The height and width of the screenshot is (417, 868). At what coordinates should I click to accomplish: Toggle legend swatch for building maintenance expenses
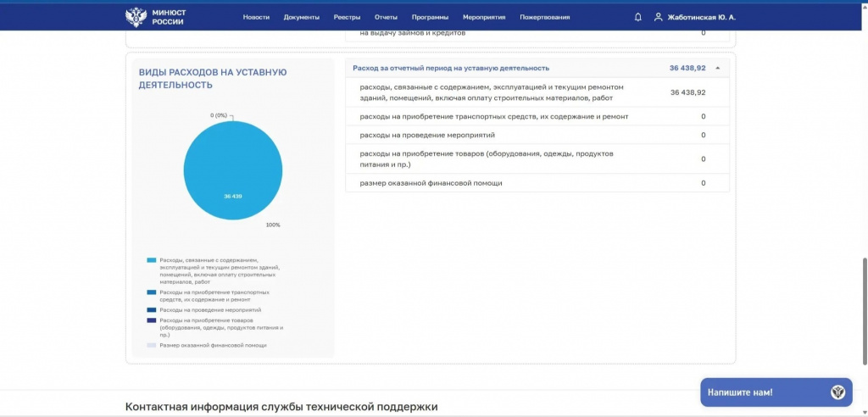point(151,260)
